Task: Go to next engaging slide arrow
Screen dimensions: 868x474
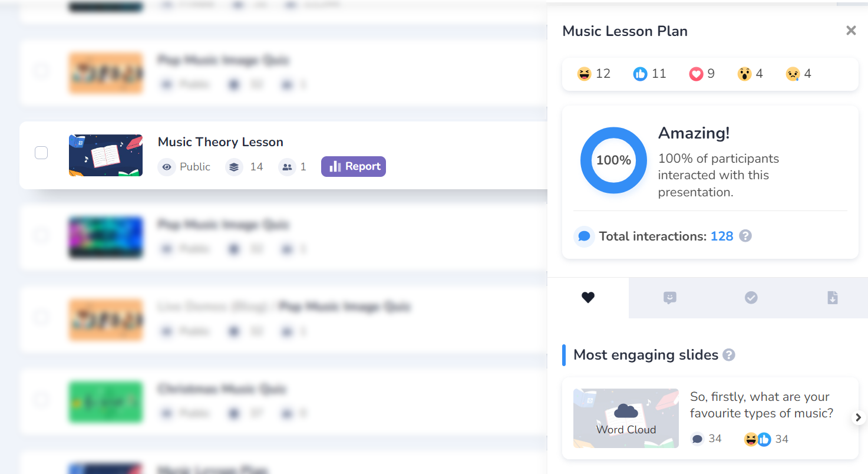Action: pyautogui.click(x=858, y=417)
